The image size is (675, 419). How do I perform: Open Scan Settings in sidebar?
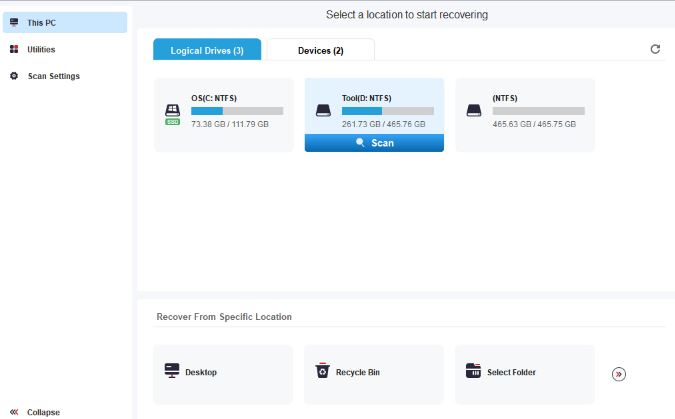tap(53, 76)
